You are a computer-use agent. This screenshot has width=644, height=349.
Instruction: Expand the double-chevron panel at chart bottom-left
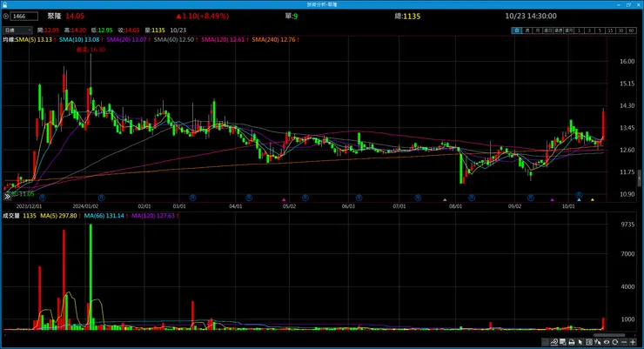click(x=7, y=197)
